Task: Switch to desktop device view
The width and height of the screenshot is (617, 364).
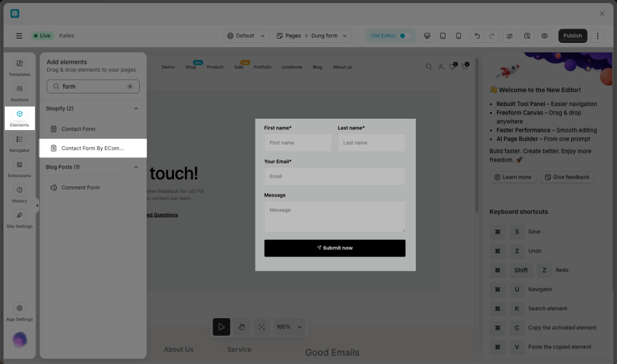Action: tap(427, 36)
